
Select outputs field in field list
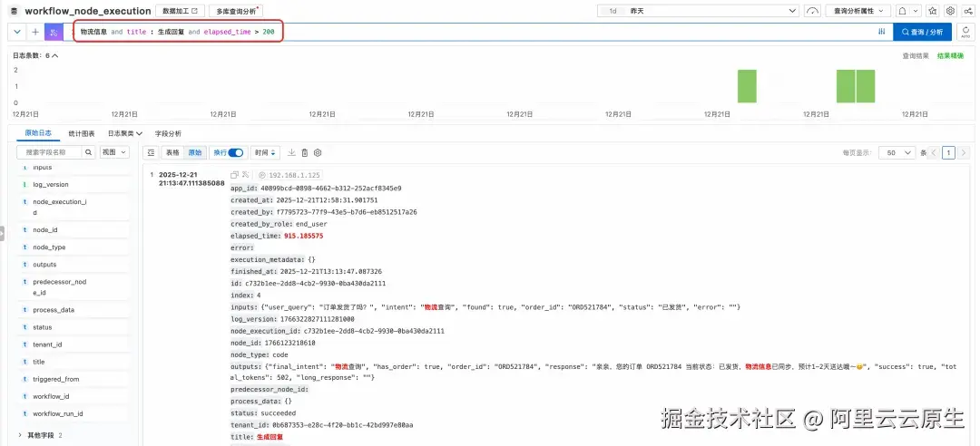click(44, 265)
